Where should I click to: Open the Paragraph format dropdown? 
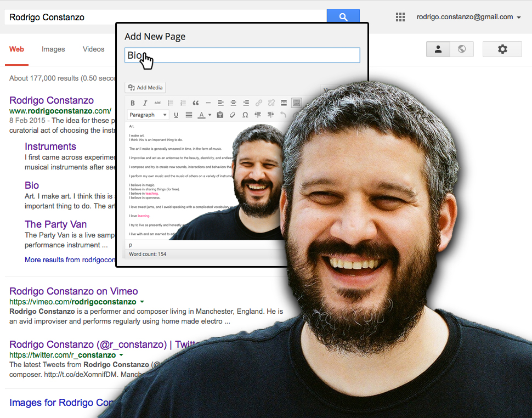(x=148, y=115)
